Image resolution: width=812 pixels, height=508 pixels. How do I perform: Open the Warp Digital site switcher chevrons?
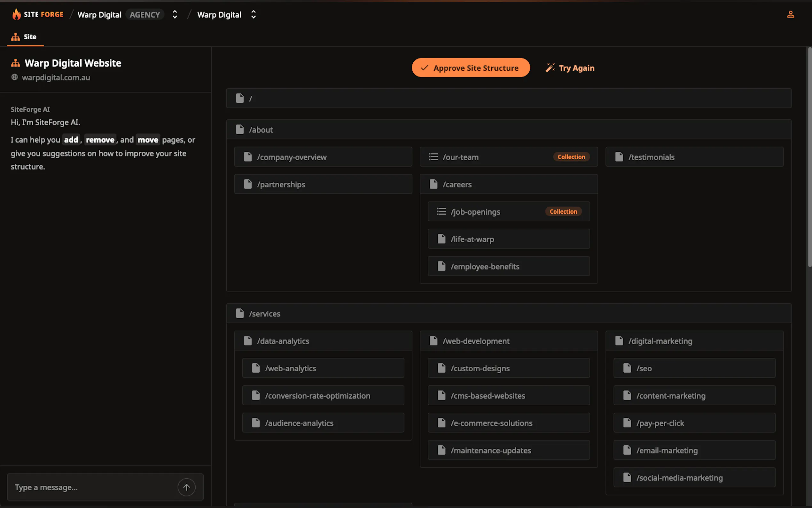(254, 14)
